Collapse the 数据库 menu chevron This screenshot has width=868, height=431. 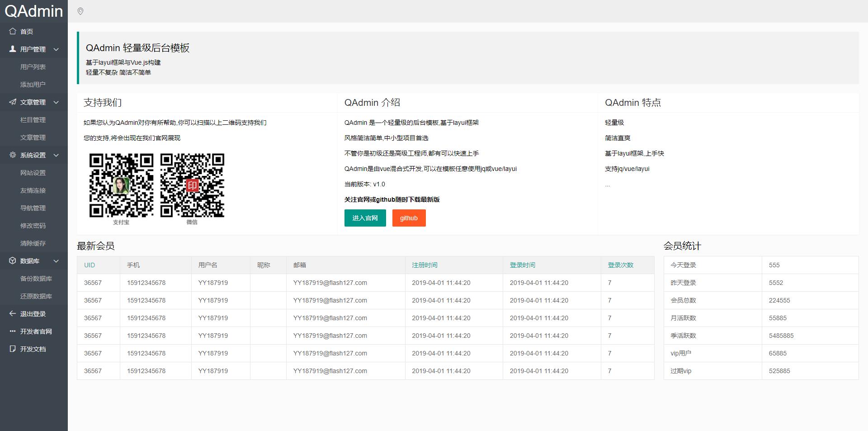tap(56, 261)
